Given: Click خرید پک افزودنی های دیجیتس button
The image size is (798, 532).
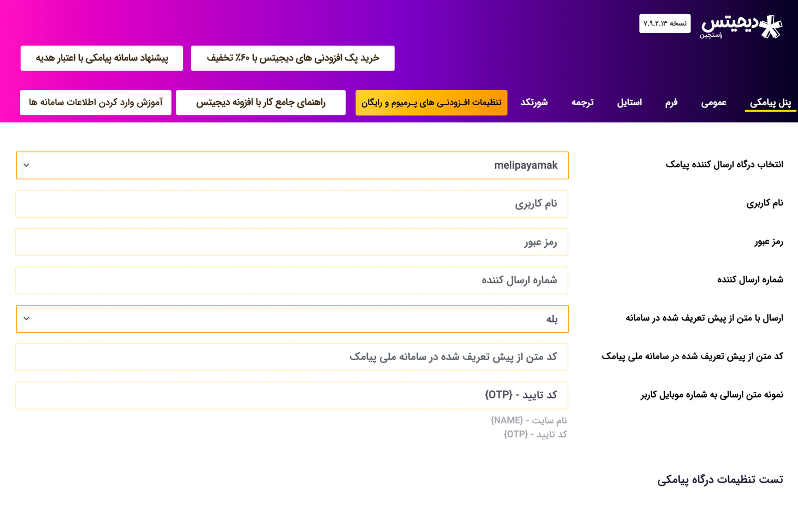Looking at the screenshot, I should pyautogui.click(x=292, y=58).
